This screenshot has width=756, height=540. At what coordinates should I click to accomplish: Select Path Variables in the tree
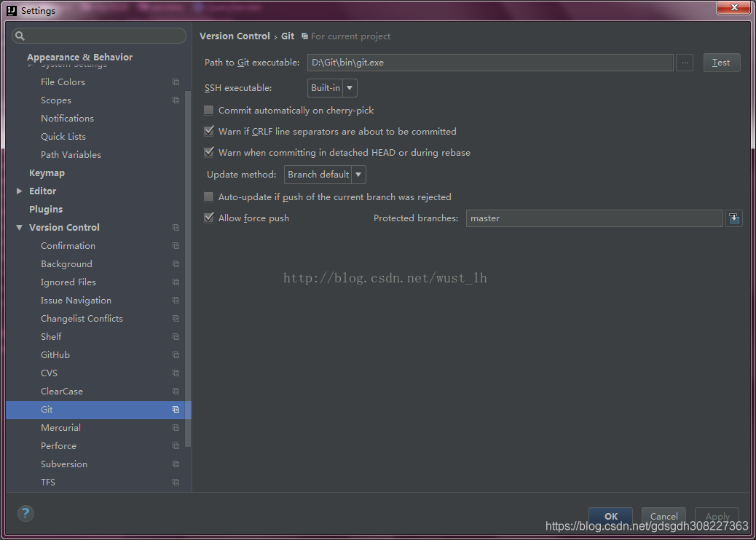(x=71, y=154)
